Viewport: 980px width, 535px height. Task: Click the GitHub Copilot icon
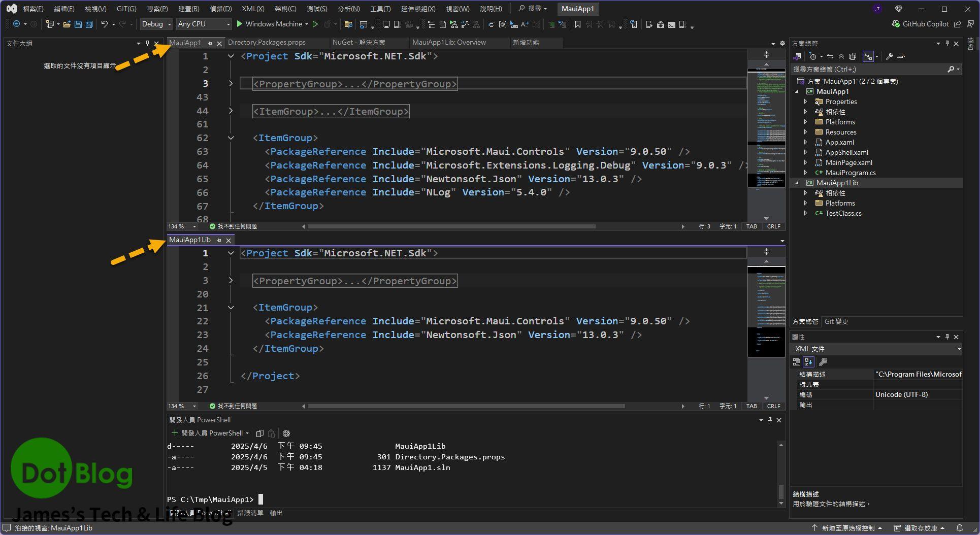[896, 24]
